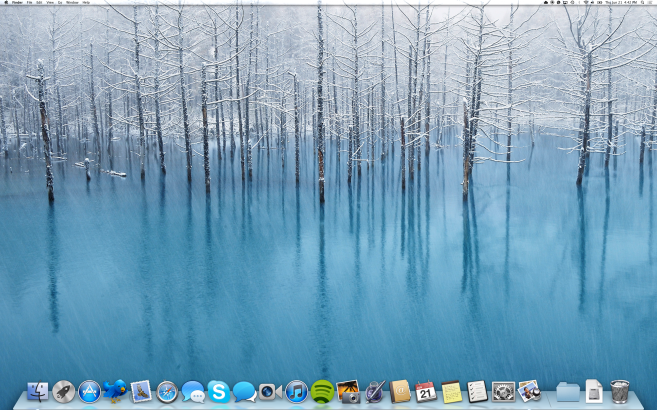Open the Wi-Fi status menu
The height and width of the screenshot is (410, 657).
585,3
